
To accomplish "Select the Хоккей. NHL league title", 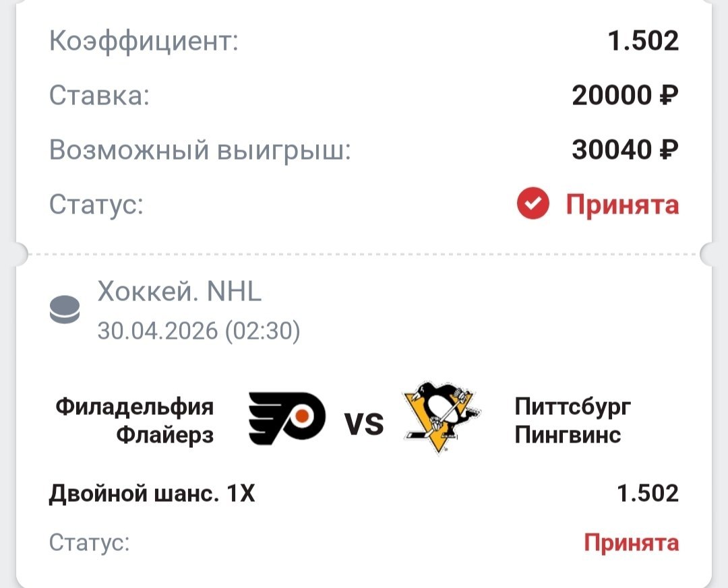I will click(179, 292).
